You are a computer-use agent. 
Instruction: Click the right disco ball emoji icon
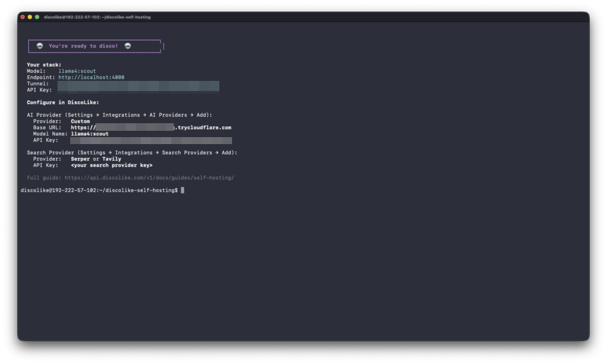click(x=128, y=45)
